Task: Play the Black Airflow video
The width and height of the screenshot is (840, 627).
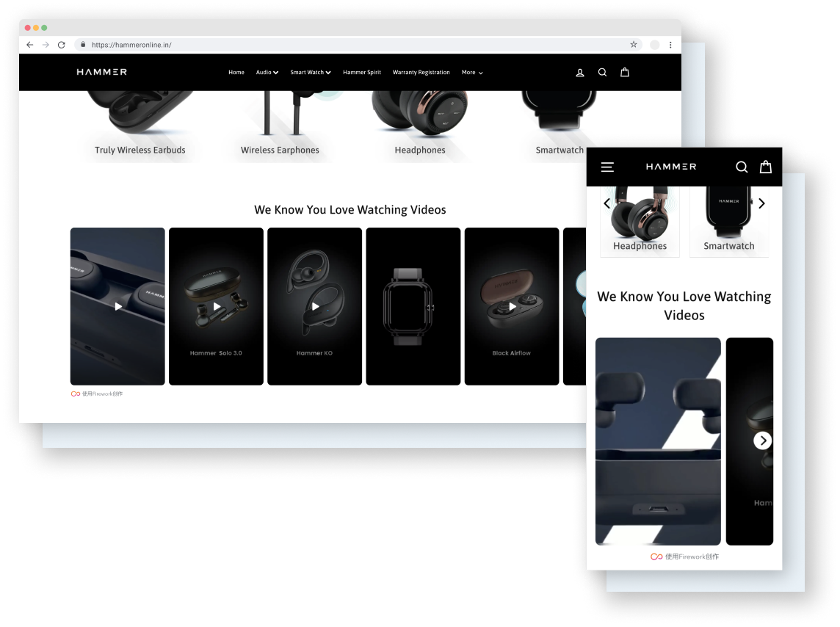Action: (x=512, y=307)
